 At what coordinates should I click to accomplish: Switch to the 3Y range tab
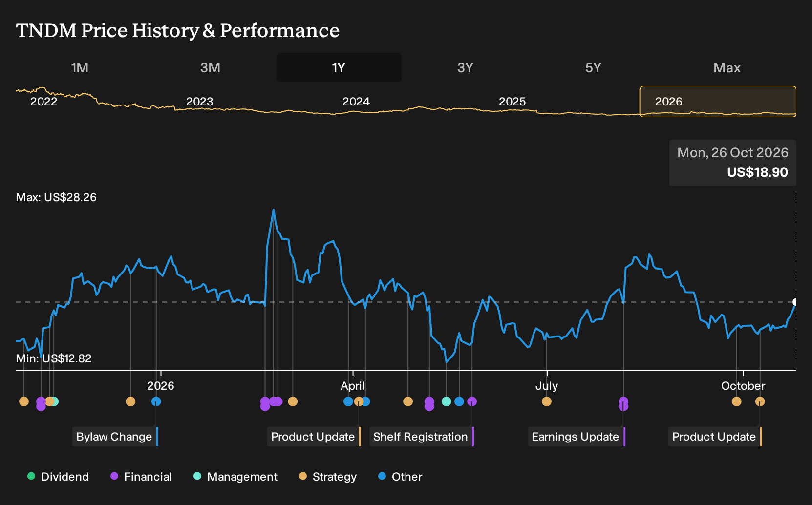465,67
